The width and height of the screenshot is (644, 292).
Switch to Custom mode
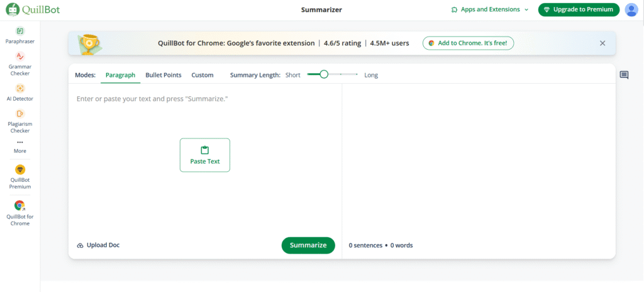203,76
